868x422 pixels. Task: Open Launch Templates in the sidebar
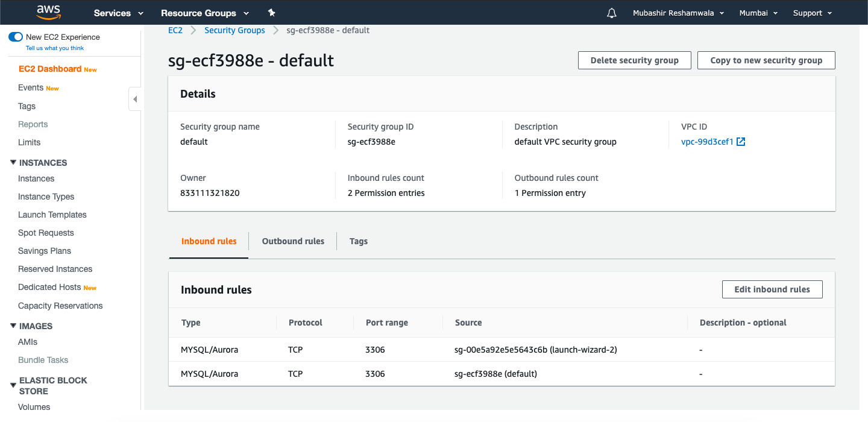coord(52,215)
